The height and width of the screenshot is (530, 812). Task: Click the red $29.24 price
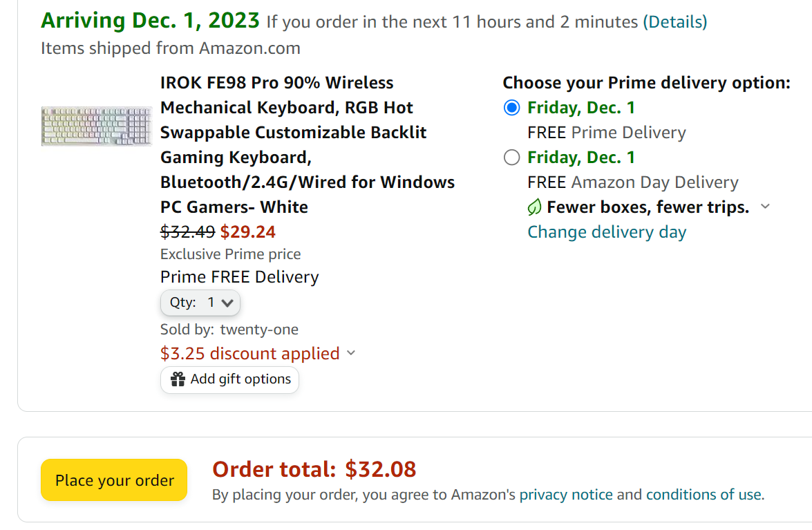pos(248,231)
